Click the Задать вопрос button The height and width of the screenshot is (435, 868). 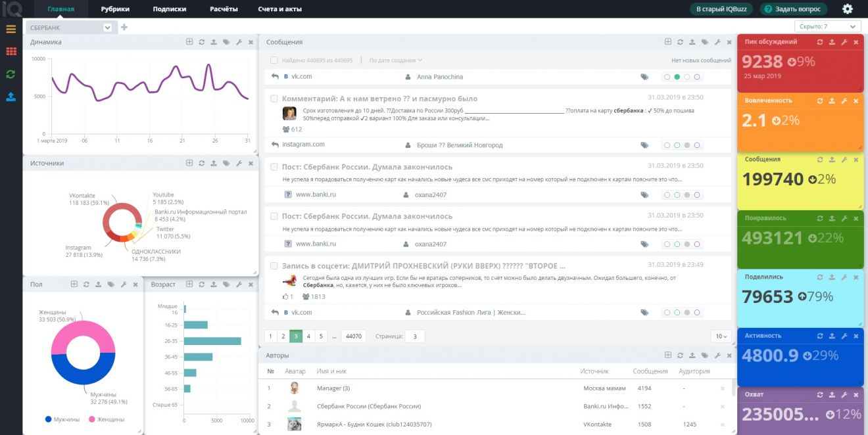tap(794, 9)
